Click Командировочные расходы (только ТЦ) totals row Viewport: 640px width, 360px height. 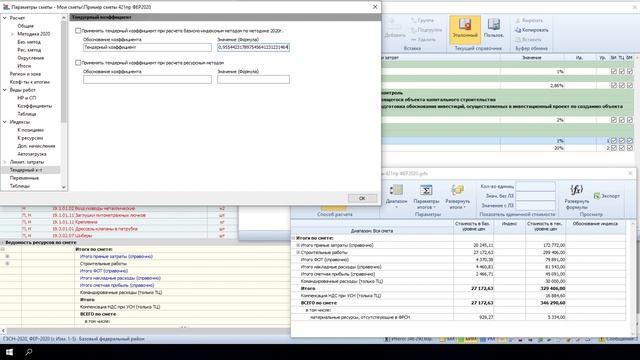458,281
